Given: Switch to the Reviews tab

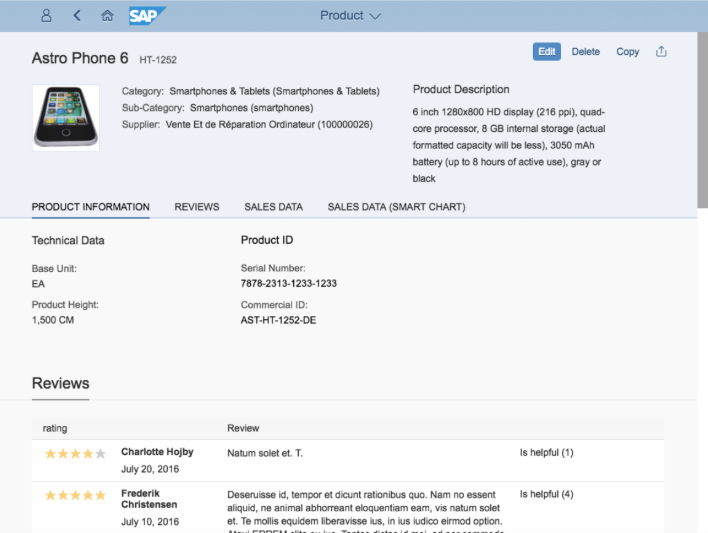Looking at the screenshot, I should [197, 207].
